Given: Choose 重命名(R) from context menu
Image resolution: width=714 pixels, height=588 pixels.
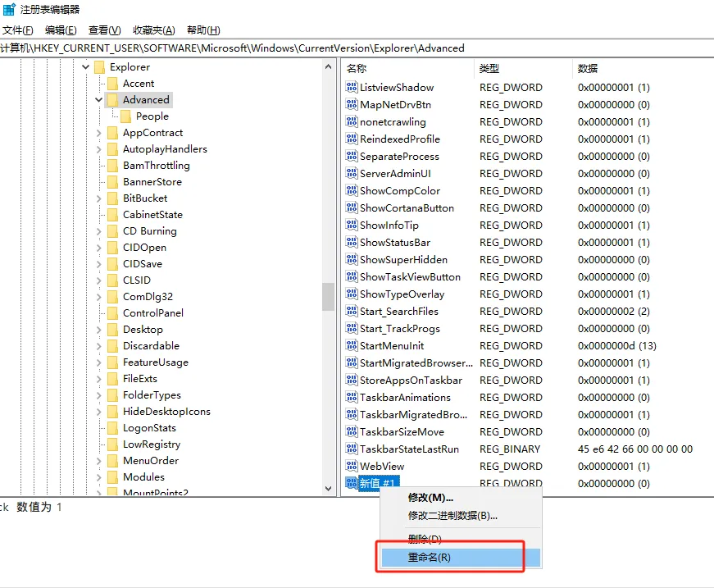Looking at the screenshot, I should pos(461,558).
